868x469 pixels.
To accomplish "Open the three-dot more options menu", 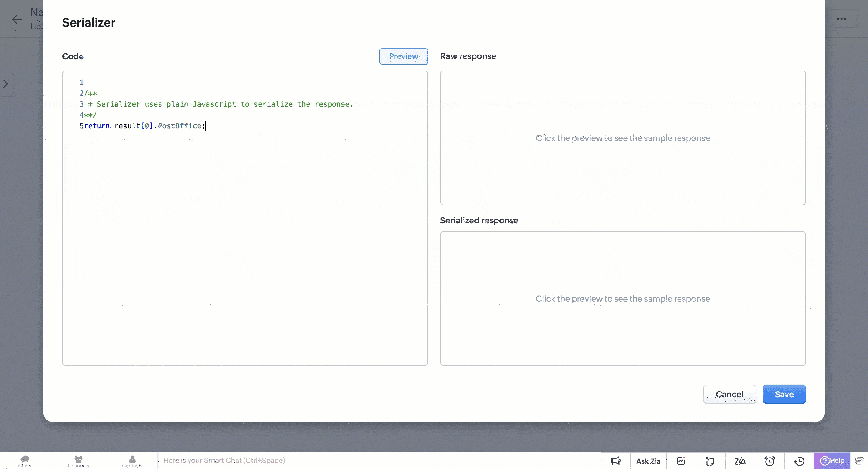I will (841, 19).
